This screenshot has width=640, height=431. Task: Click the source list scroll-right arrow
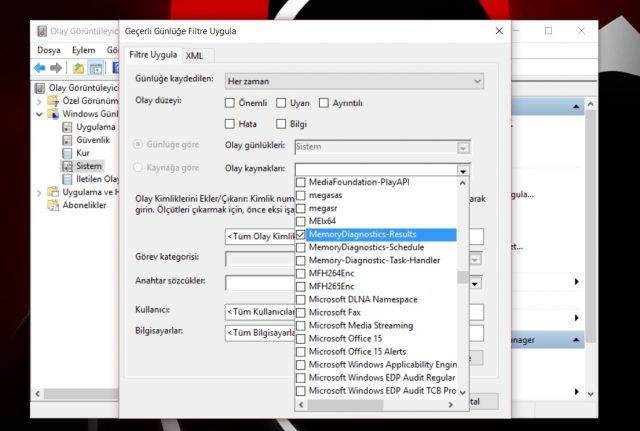451,404
